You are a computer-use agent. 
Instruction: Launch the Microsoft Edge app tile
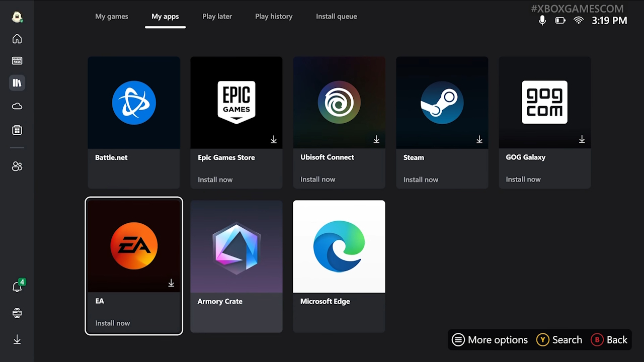[339, 266]
